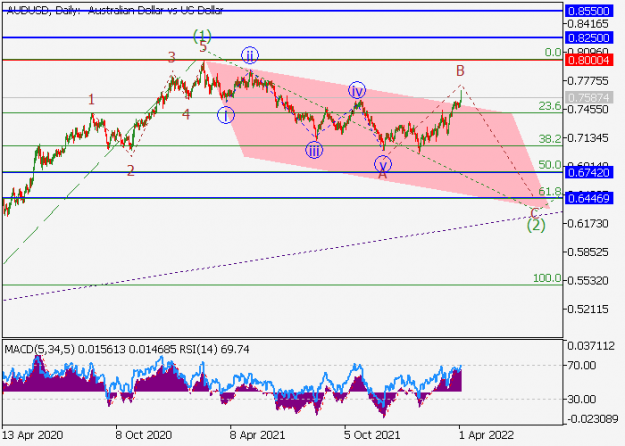
Task: Select the 8 Apr 2021 date marker
Action: (257, 435)
